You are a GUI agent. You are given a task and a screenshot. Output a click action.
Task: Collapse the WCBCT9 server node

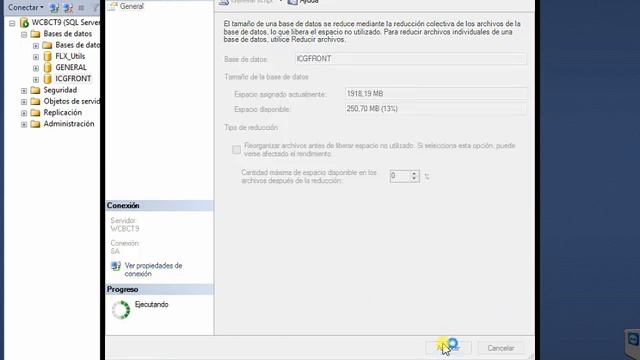point(12,23)
